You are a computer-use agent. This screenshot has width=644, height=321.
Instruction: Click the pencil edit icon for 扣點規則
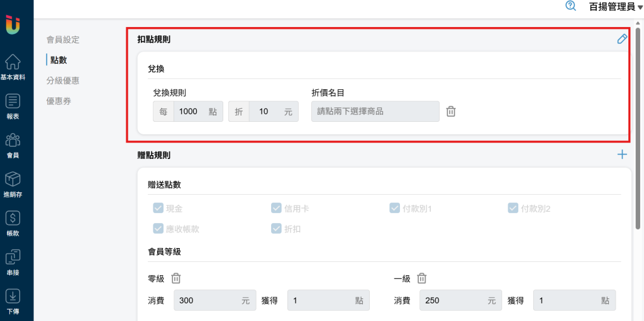[622, 39]
